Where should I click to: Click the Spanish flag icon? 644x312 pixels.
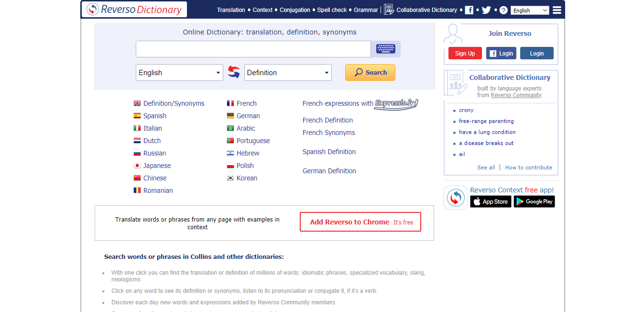[x=137, y=116]
